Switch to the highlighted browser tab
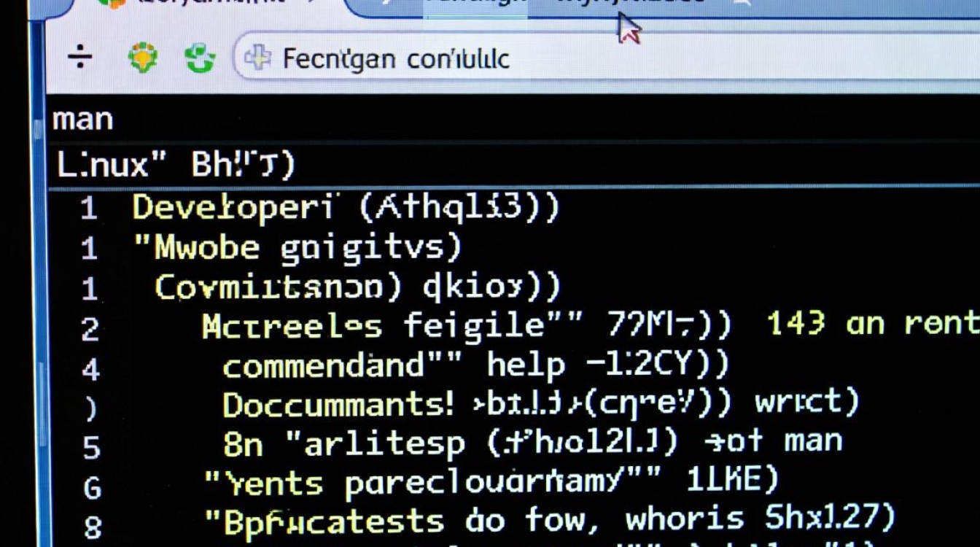The height and width of the screenshot is (547, 980). (474, 6)
